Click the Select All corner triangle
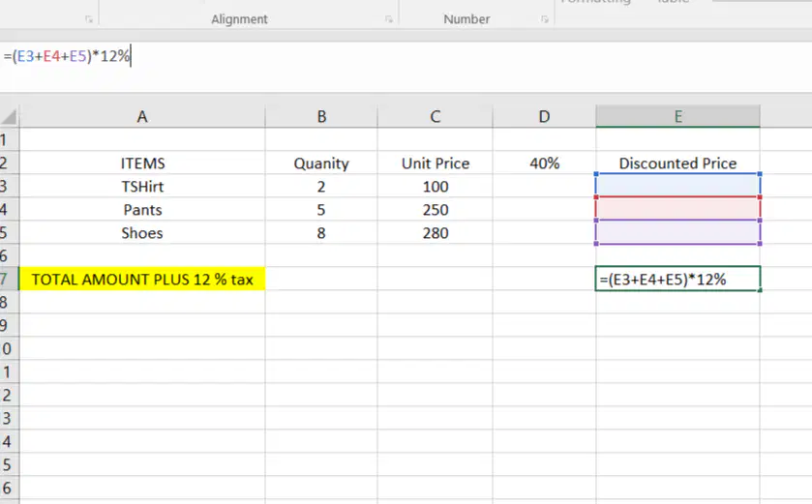The image size is (812, 504). click(x=10, y=116)
